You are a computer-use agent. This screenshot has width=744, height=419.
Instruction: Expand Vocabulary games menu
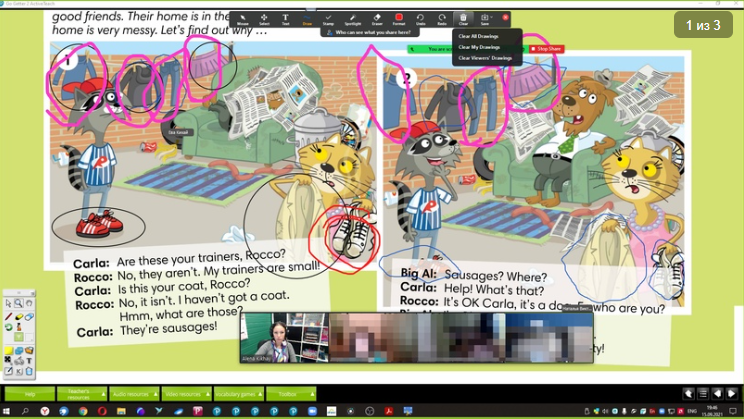coord(238,394)
